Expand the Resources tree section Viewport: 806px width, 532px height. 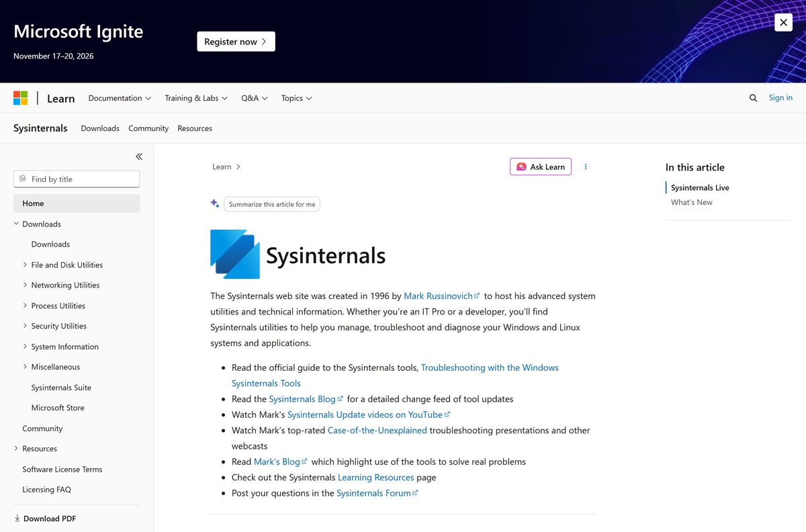17,449
